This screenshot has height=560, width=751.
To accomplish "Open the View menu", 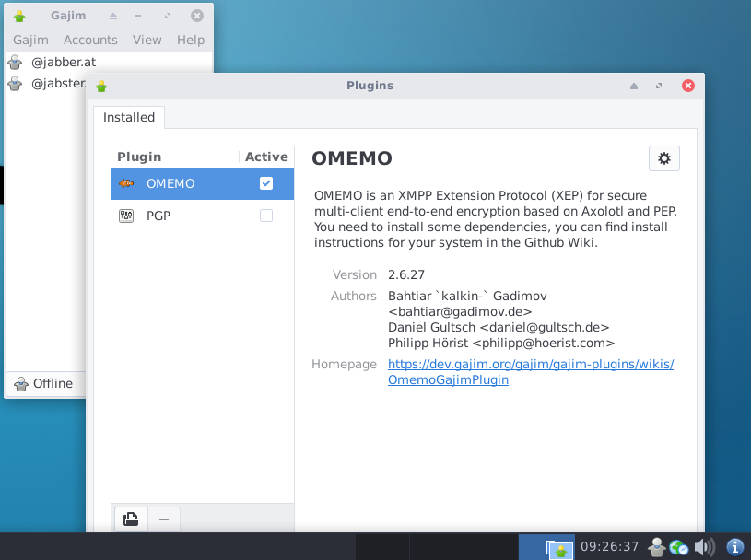I will 147,40.
